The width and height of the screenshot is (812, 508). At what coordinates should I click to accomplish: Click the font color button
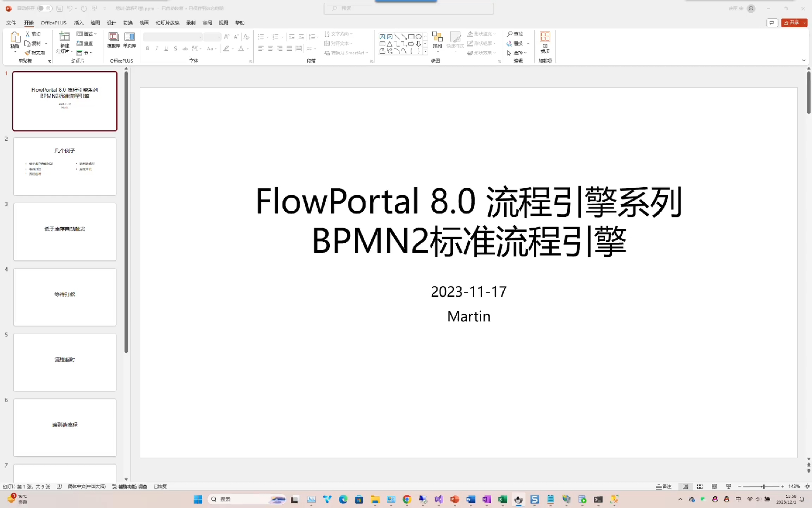pyautogui.click(x=241, y=48)
